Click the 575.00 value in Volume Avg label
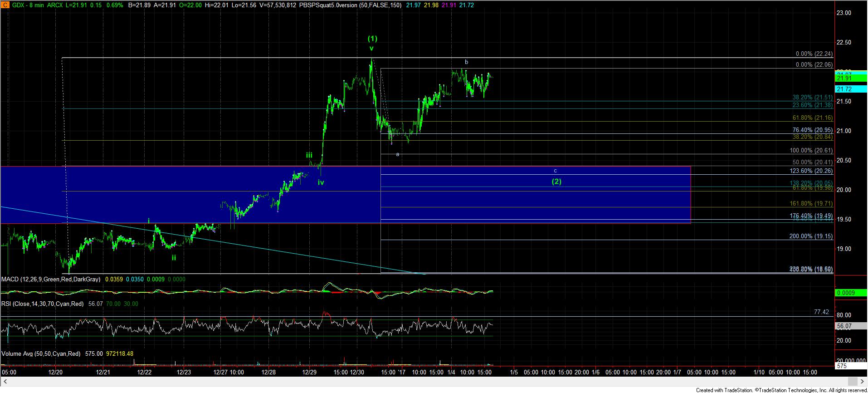This screenshot has height=393, width=868. tap(94, 354)
